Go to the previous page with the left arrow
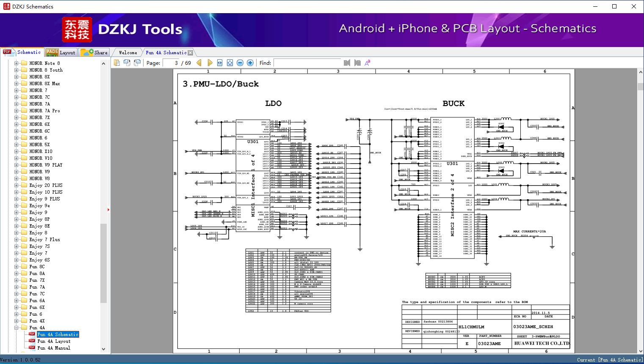The height and width of the screenshot is (364, 644). coord(199,63)
